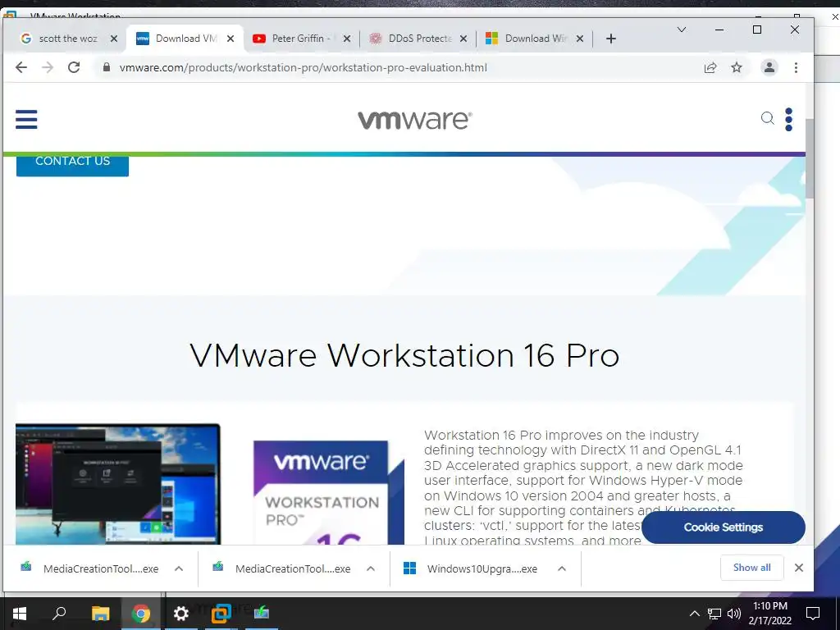Screen dimensions: 840x630
Task: Click Show all downloads
Action: pos(751,568)
